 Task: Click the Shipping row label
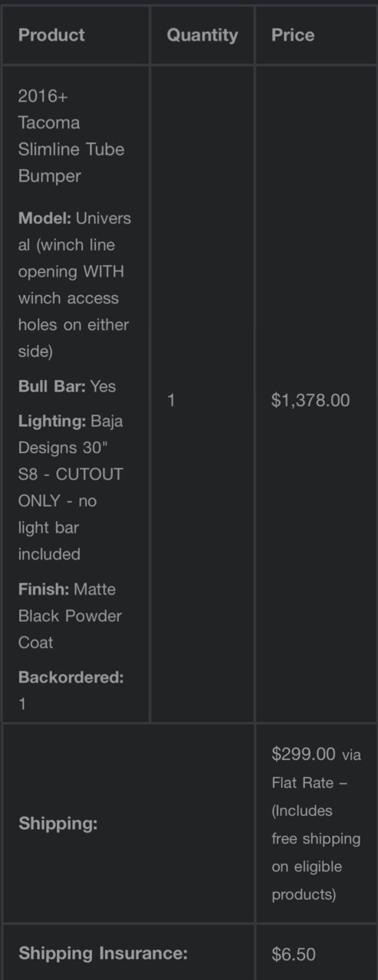pos(58,824)
